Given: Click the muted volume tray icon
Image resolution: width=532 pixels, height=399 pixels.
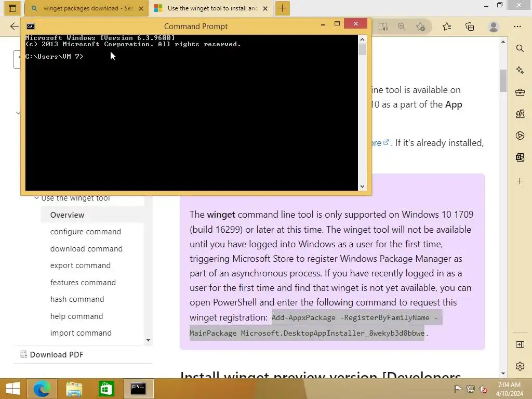Looking at the screenshot, I should (x=483, y=389).
